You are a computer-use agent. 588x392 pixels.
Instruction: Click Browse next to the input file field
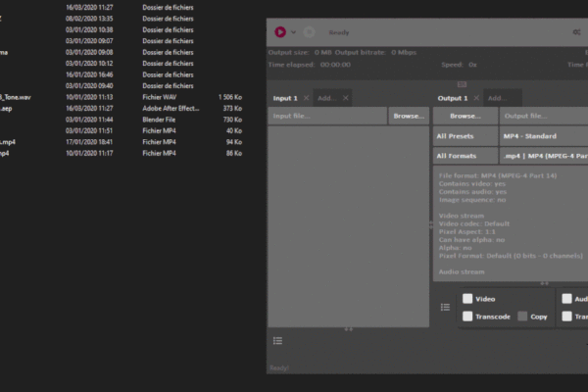[x=409, y=116]
